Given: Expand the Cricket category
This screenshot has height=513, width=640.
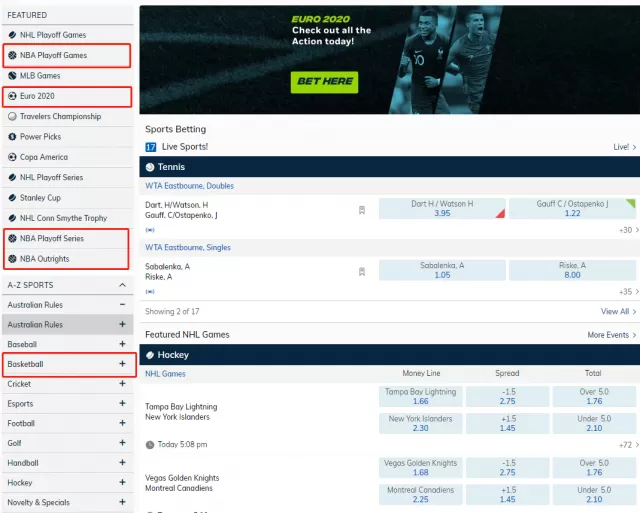Looking at the screenshot, I should coord(122,384).
